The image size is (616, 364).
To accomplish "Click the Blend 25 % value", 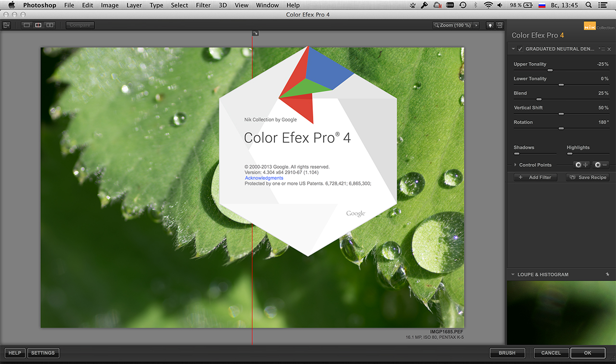I will [603, 93].
